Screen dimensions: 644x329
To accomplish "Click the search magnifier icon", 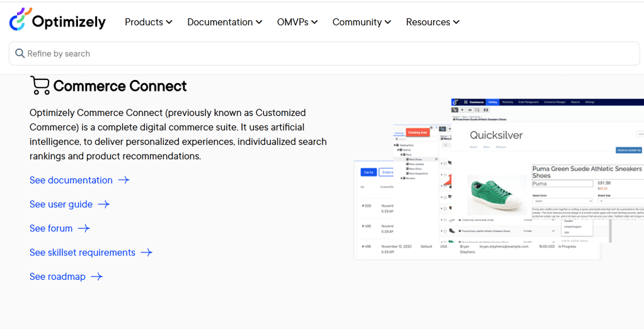I will 20,54.
